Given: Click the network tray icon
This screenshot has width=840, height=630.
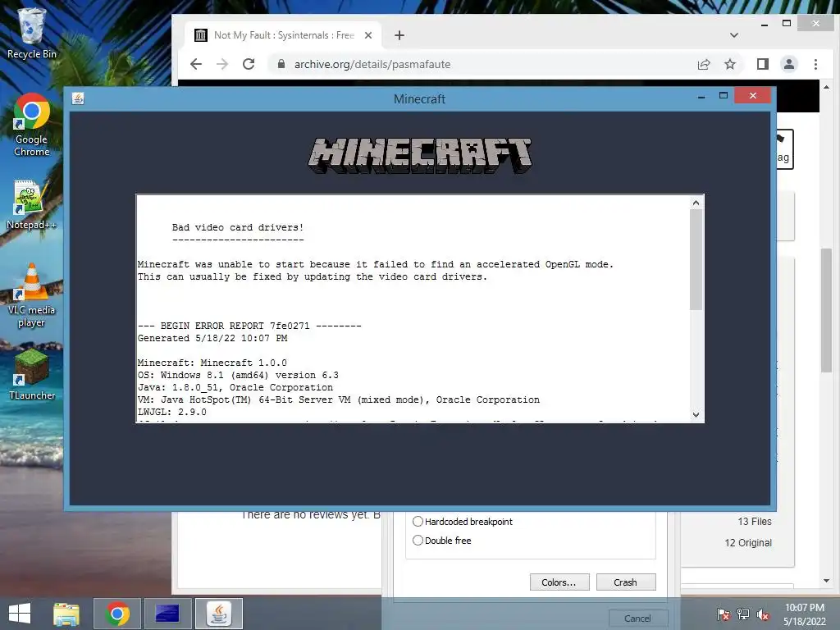Looking at the screenshot, I should pyautogui.click(x=743, y=614).
